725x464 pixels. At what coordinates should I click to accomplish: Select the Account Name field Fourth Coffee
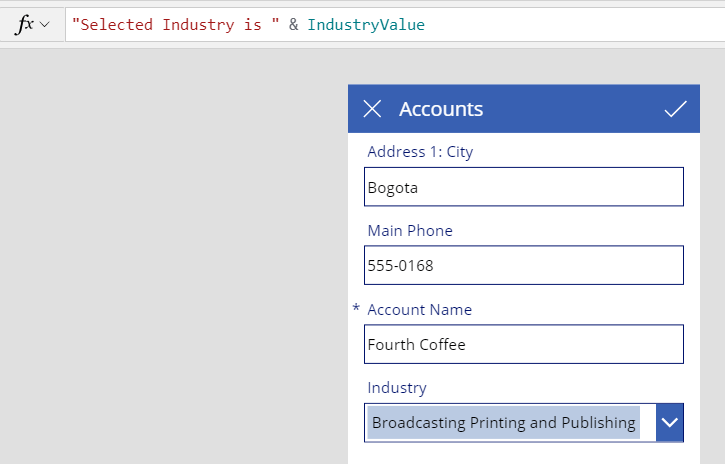[x=524, y=344]
